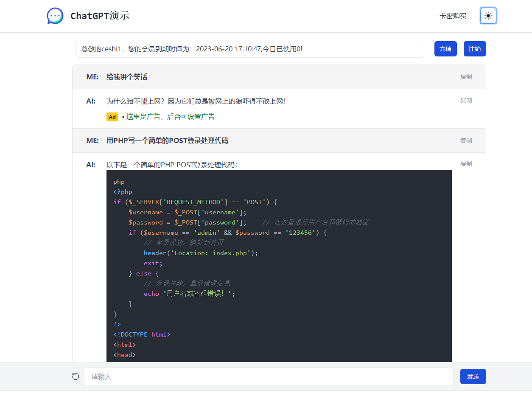
Task: Copy the AI PHP code answer with 复制
Action: 466,164
